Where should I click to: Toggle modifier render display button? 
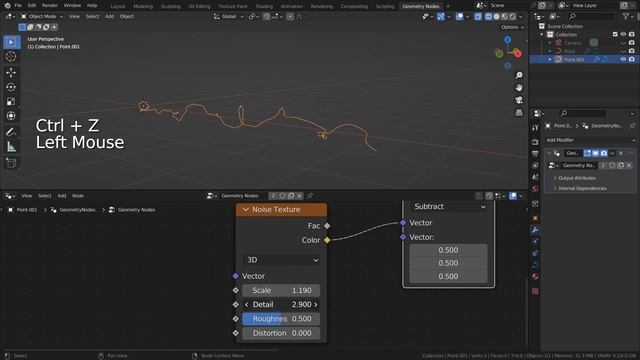[x=604, y=153]
